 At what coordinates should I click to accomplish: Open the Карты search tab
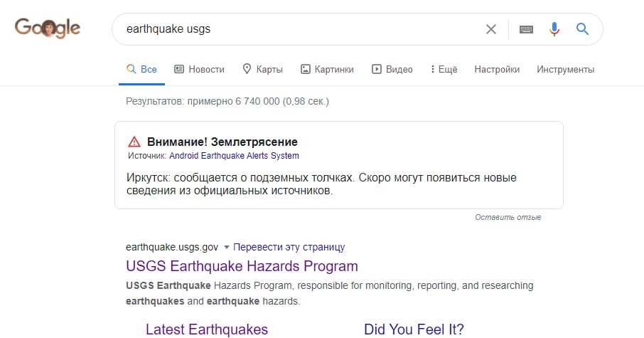click(x=262, y=69)
